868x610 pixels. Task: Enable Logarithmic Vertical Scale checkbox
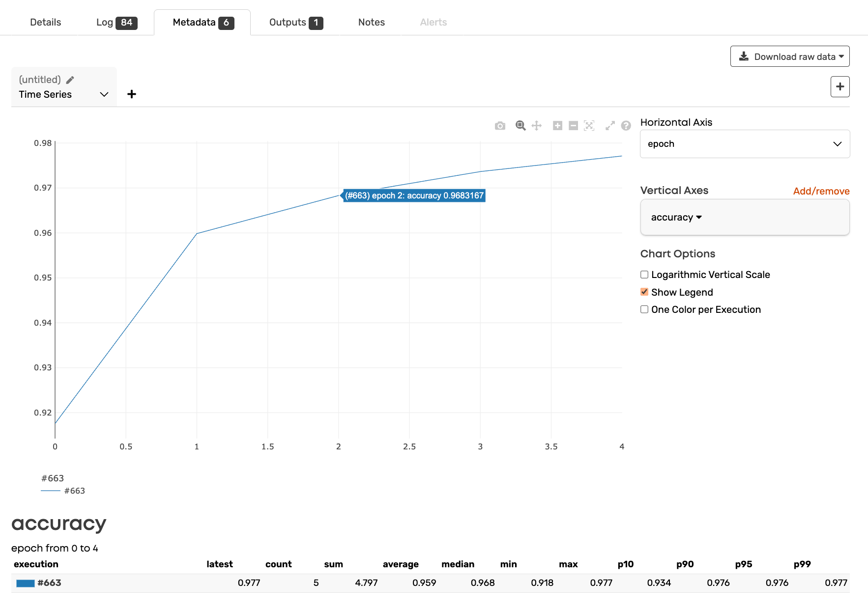coord(644,275)
